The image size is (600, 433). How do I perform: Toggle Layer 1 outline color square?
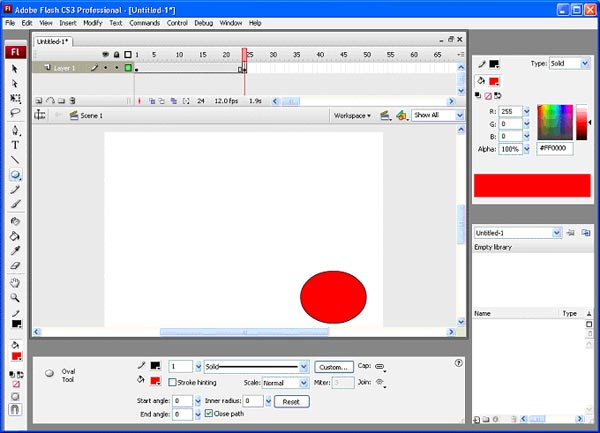(x=128, y=68)
